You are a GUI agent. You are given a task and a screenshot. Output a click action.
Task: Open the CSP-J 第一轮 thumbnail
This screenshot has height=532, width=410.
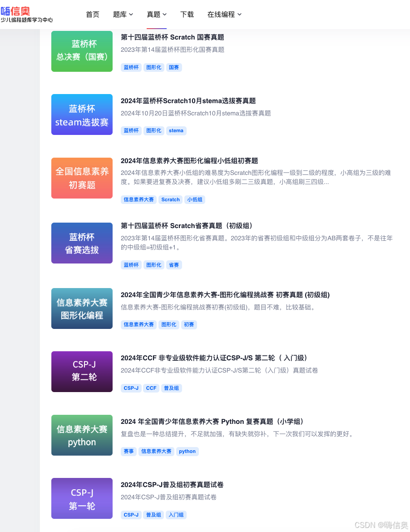point(82,498)
